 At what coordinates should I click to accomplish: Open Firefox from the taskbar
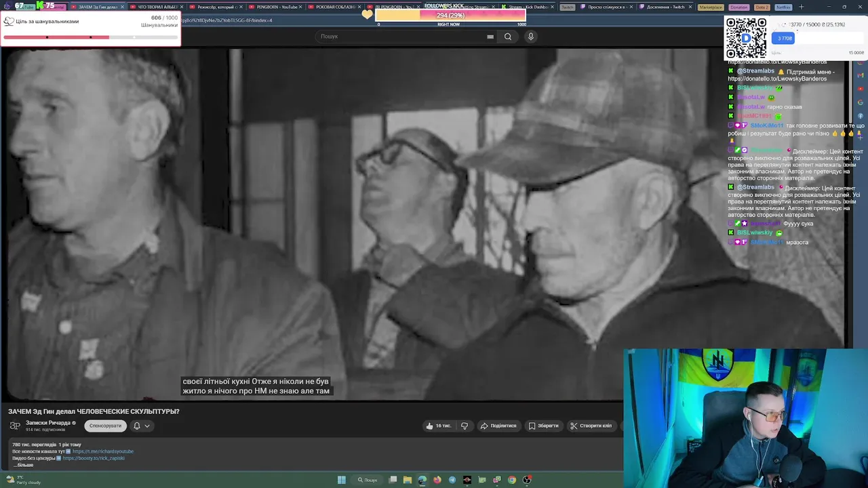(437, 480)
